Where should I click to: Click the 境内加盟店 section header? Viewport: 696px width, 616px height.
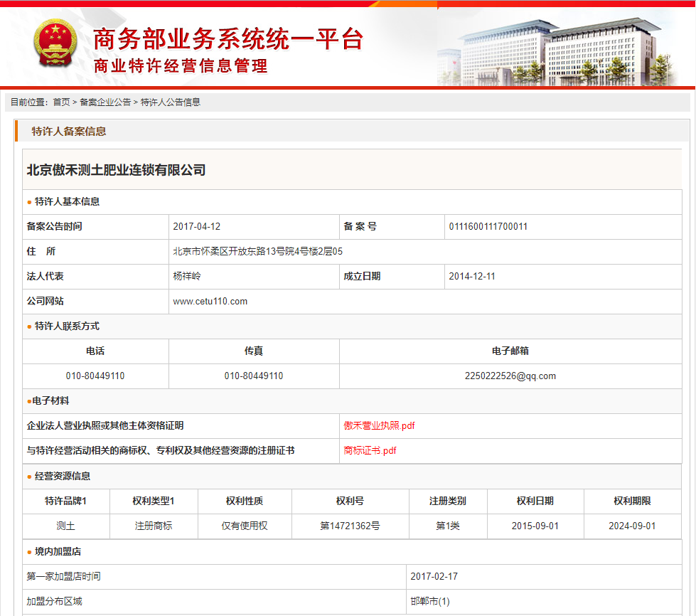[58, 551]
